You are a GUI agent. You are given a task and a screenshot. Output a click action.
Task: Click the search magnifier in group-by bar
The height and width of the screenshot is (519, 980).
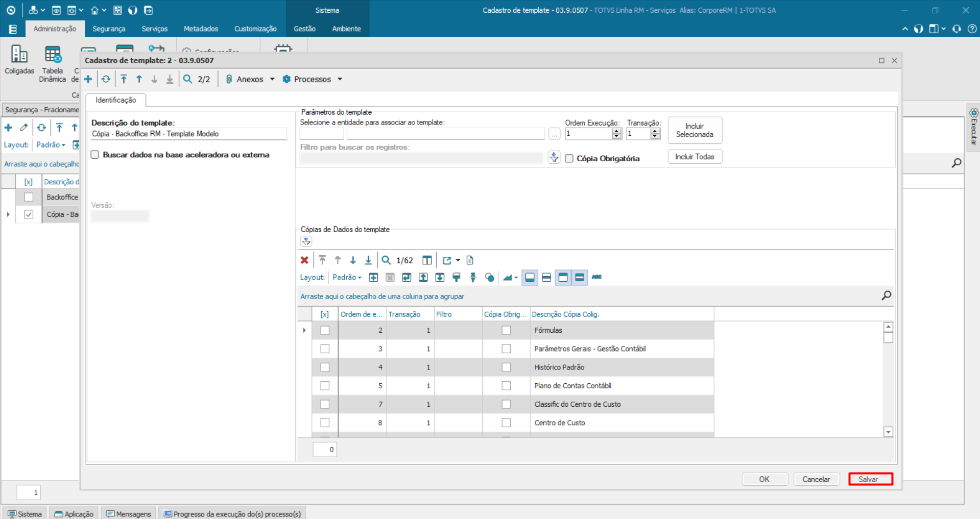click(886, 295)
